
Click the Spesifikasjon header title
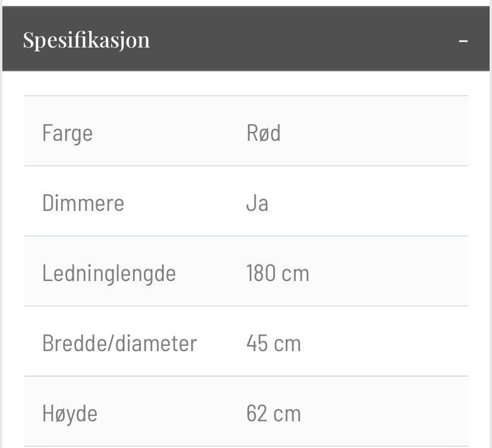tap(86, 40)
